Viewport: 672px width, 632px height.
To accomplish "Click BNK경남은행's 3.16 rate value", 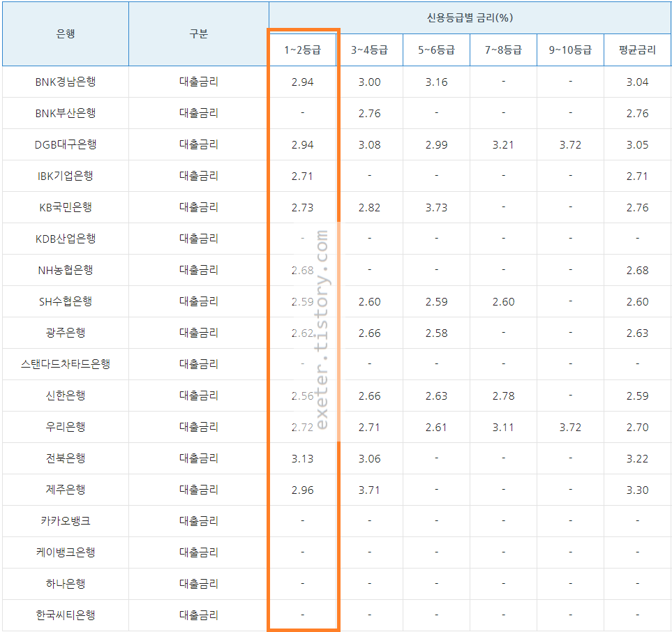I will click(x=436, y=82).
